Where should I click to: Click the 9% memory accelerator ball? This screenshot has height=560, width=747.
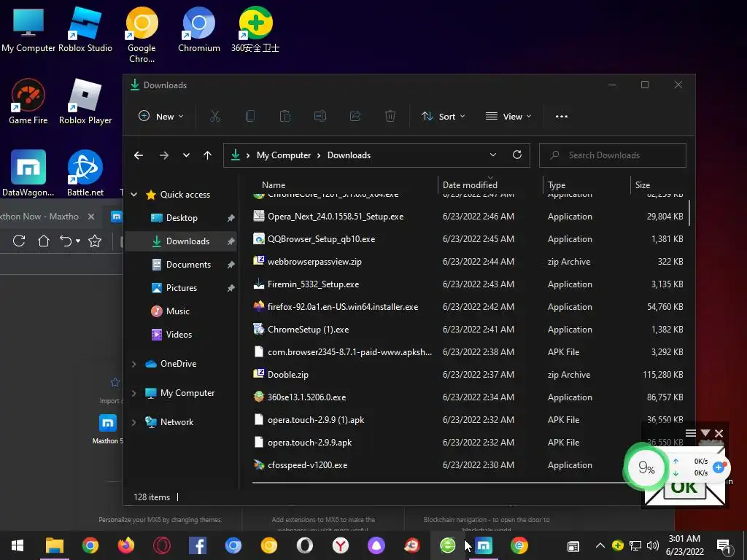pos(646,467)
